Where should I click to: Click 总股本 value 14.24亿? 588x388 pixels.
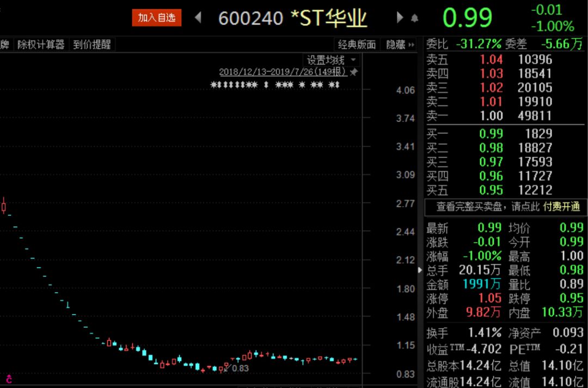click(x=480, y=366)
